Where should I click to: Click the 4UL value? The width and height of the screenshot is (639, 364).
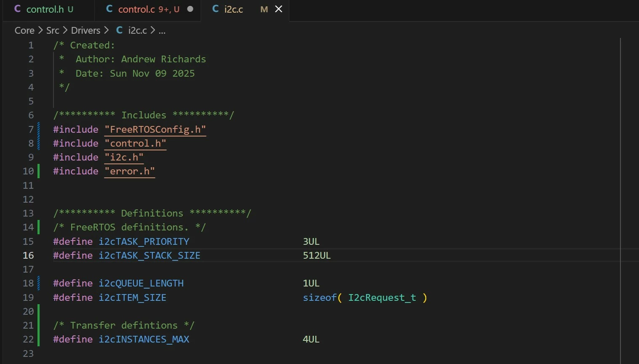(311, 339)
